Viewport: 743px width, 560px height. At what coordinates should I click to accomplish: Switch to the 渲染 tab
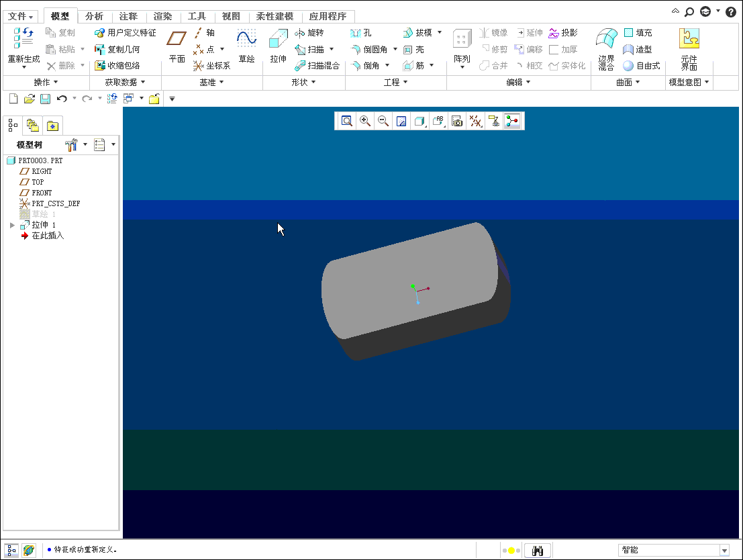pyautogui.click(x=162, y=16)
